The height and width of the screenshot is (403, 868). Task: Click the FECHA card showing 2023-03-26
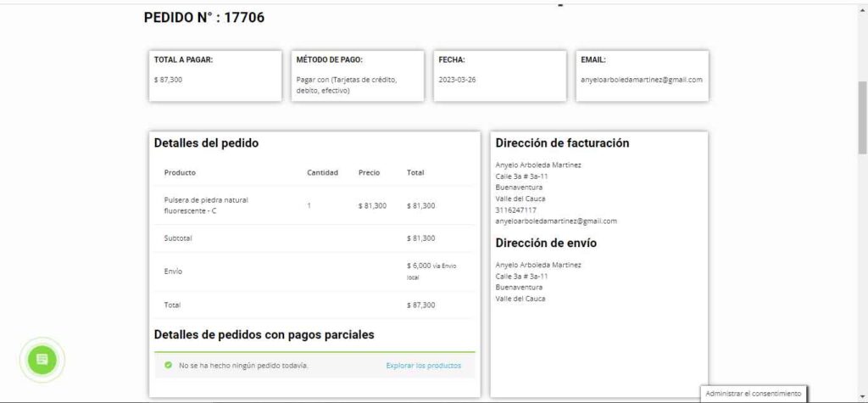500,76
